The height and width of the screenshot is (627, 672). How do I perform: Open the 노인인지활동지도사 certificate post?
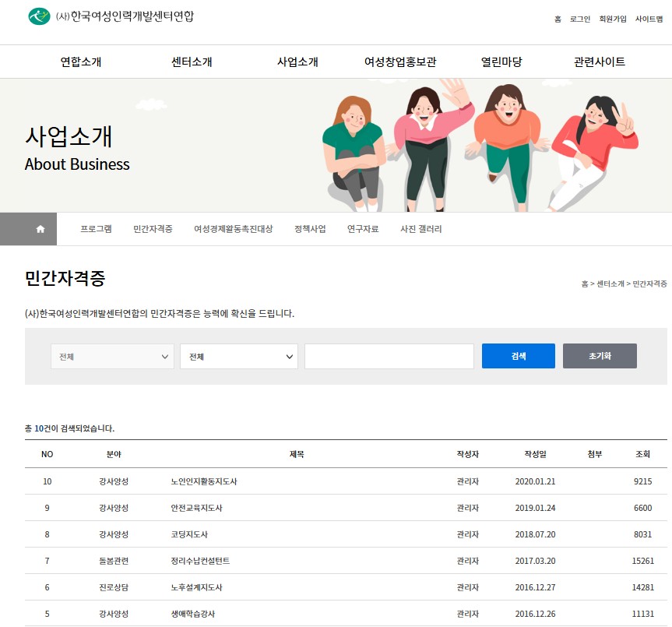click(204, 481)
